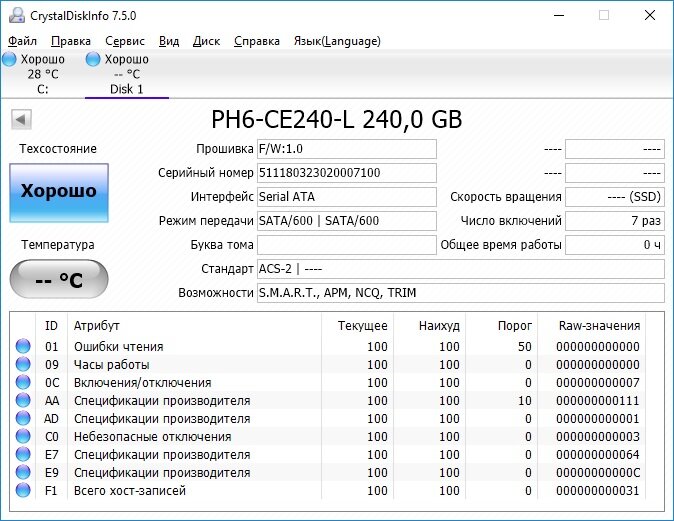Open the Язык(Language) menu
Image resolution: width=674 pixels, height=521 pixels.
tap(337, 41)
